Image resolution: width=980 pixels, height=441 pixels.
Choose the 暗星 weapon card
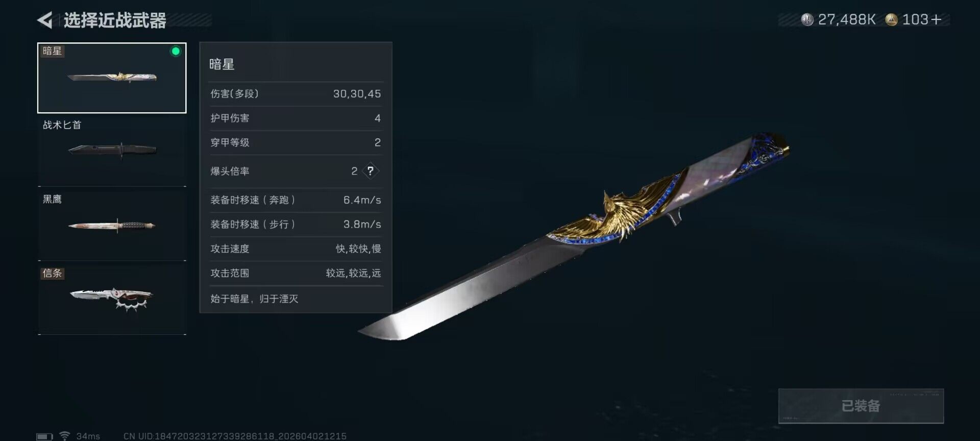[112, 78]
